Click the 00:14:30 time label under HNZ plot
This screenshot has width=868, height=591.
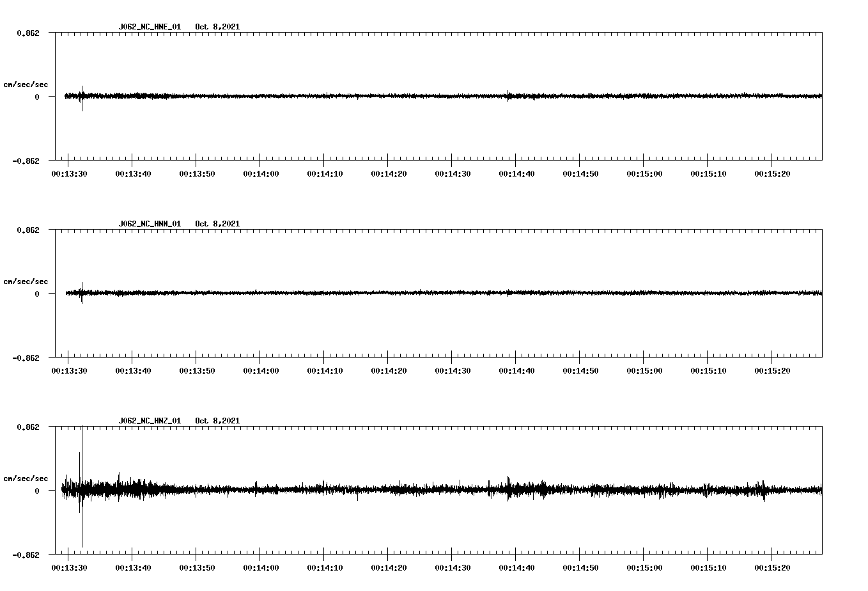click(453, 568)
